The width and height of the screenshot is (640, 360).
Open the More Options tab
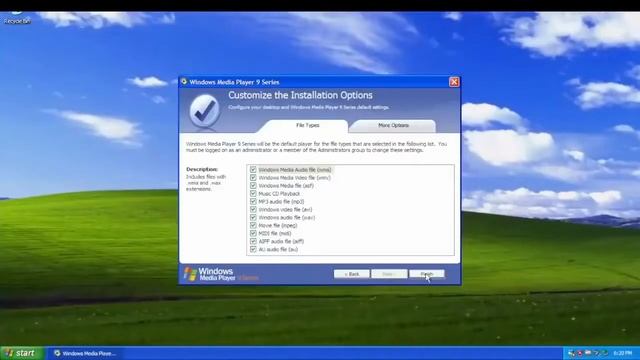pos(393,126)
